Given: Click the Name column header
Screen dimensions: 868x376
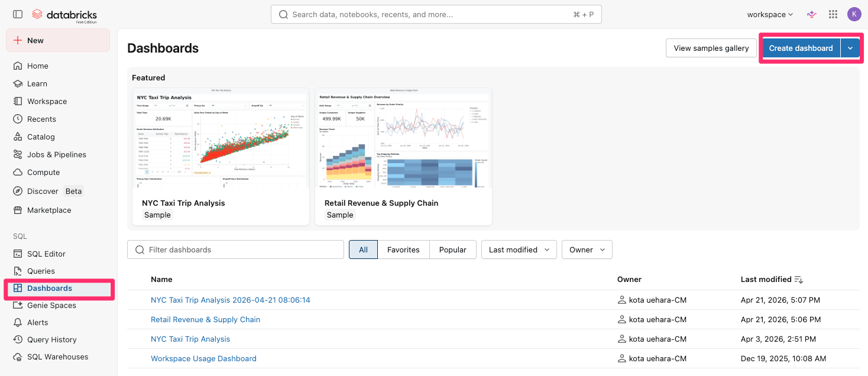Looking at the screenshot, I should [161, 279].
